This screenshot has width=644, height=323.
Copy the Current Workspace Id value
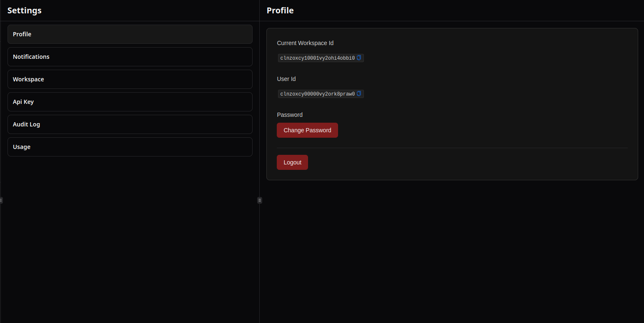359,58
